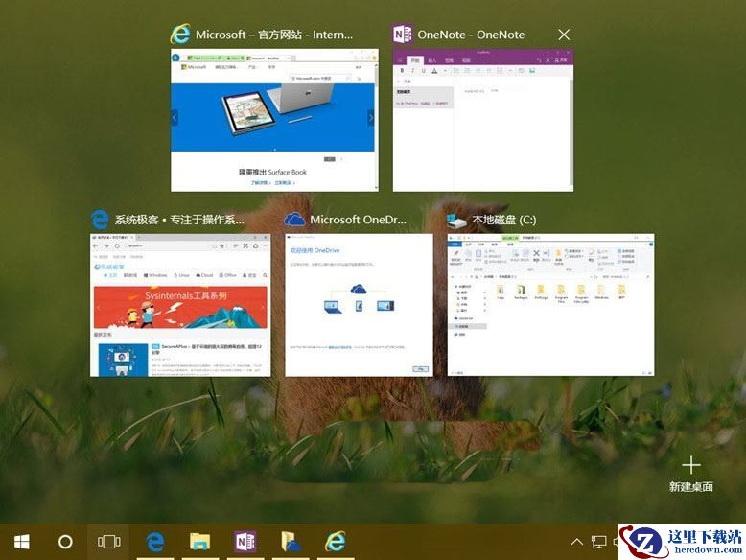746x560 pixels.
Task: Click the 'Microsoft OneDr...' title text
Action: (x=359, y=220)
